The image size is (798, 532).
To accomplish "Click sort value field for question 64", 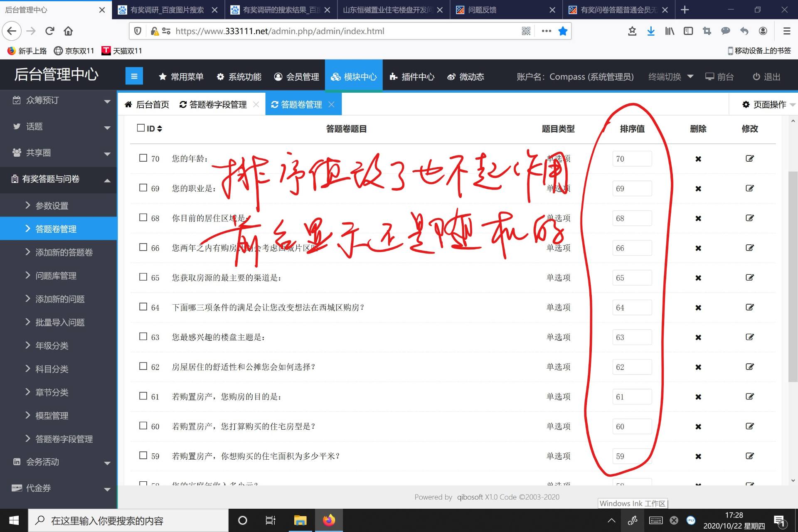I will [632, 308].
